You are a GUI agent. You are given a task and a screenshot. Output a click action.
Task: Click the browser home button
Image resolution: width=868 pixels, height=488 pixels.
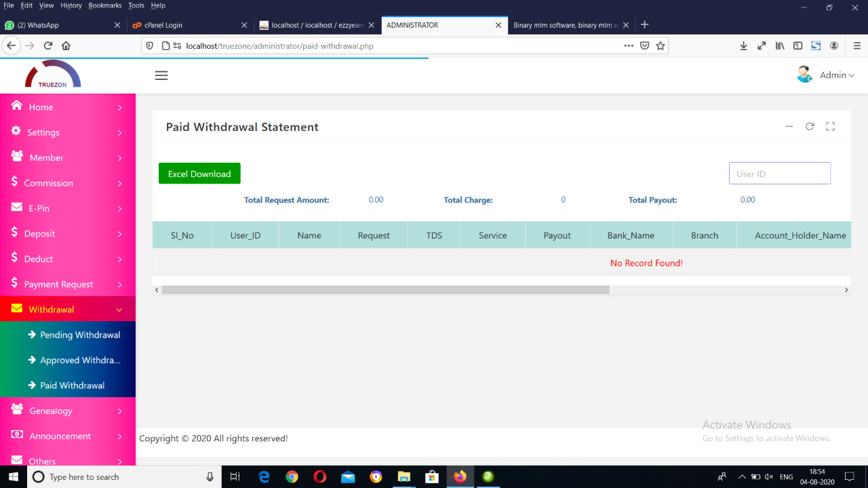[x=66, y=46]
